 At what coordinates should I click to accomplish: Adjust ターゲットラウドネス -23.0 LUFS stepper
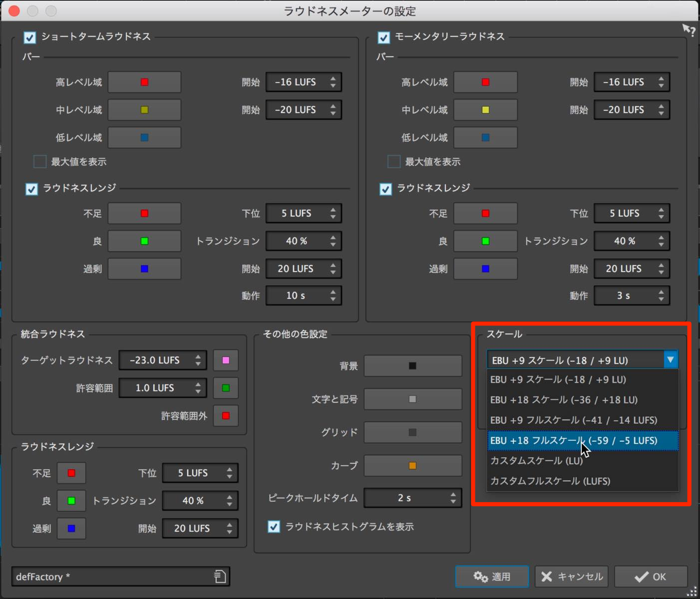[x=198, y=360]
